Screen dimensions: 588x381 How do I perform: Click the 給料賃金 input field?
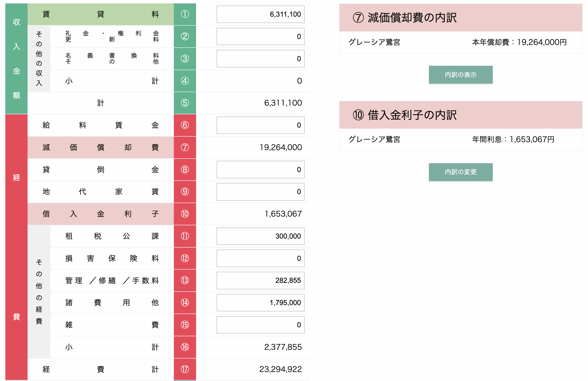[x=260, y=125]
